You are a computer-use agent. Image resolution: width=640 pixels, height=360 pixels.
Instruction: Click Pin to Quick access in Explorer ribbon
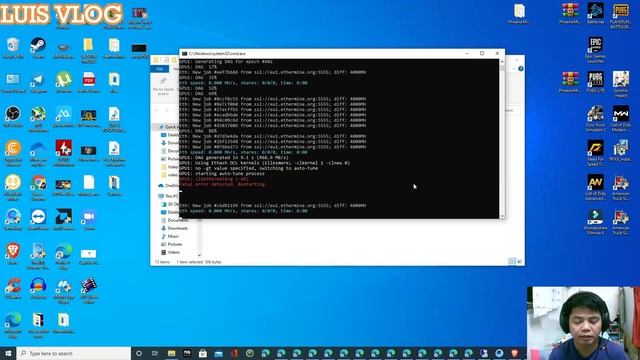pyautogui.click(x=163, y=86)
